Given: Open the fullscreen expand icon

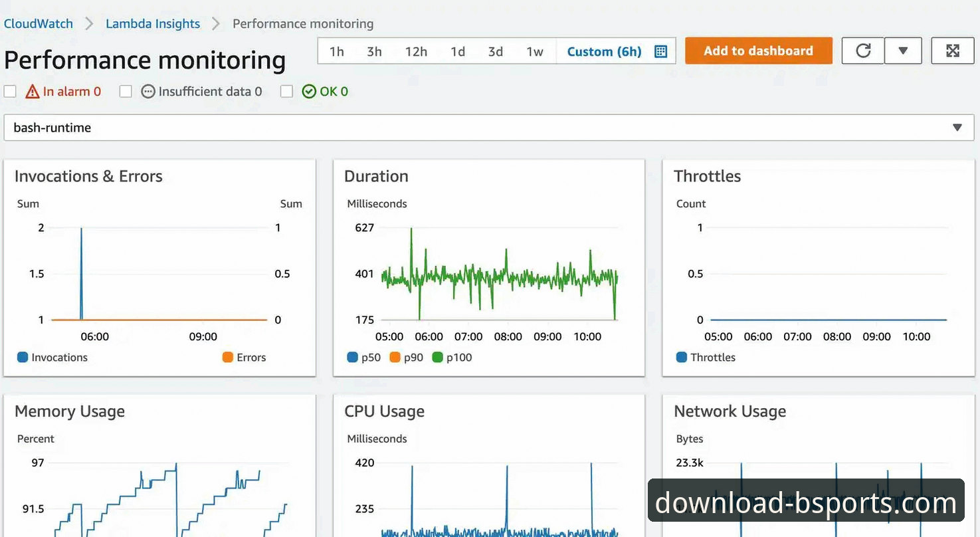Looking at the screenshot, I should (x=952, y=51).
